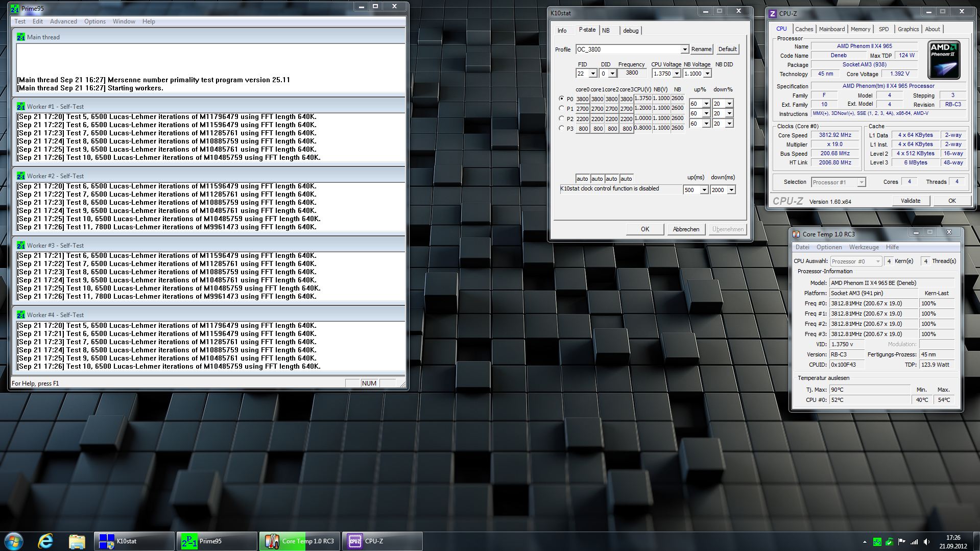Image resolution: width=980 pixels, height=551 pixels.
Task: Open the DID dropdown in K10stat
Action: [612, 74]
